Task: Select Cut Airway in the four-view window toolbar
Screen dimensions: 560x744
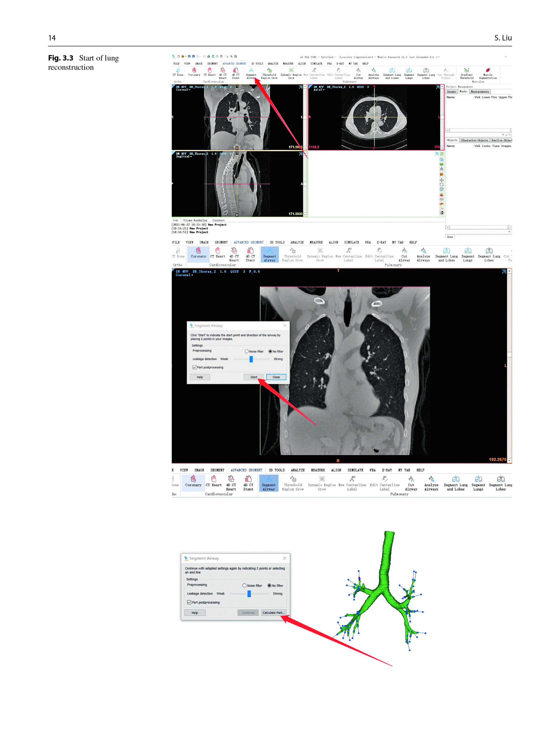Action: coord(358,74)
